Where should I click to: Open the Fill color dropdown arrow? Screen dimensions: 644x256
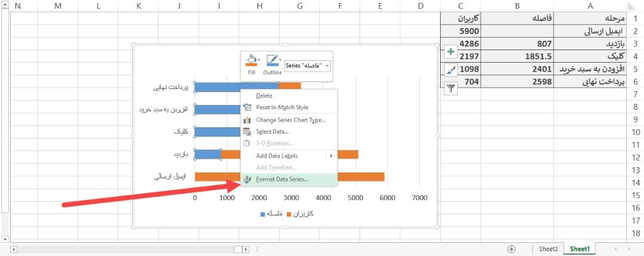[x=259, y=60]
